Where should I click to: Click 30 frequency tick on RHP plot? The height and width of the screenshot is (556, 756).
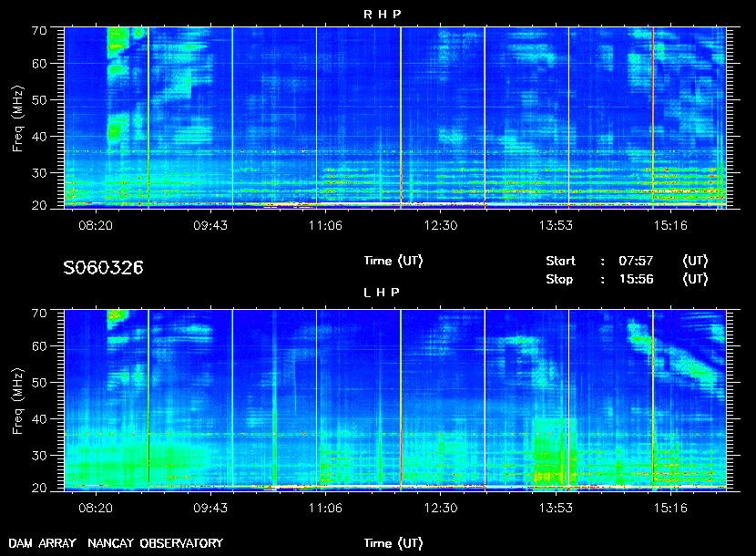tap(39, 173)
